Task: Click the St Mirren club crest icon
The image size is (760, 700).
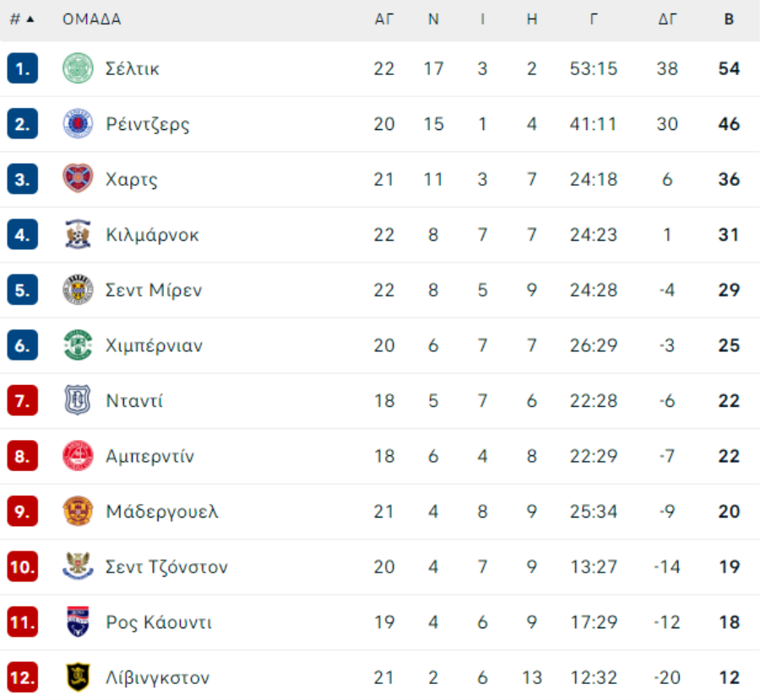Action: [78, 290]
